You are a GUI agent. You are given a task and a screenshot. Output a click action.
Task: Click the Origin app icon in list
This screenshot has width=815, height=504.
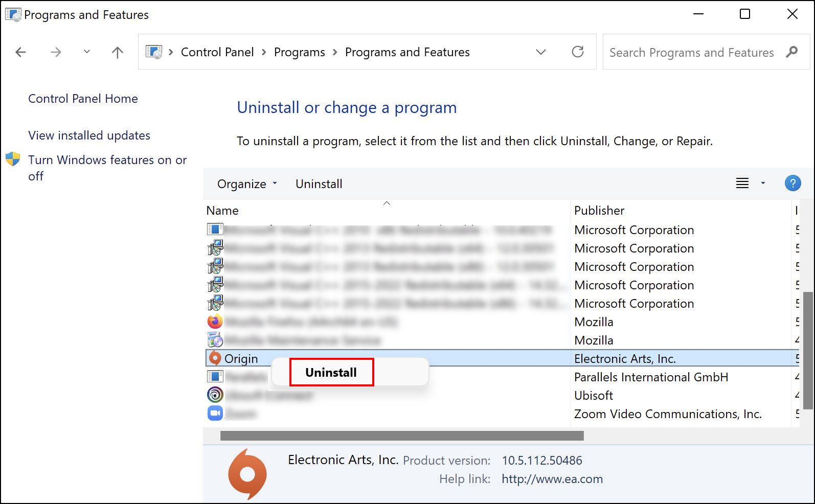click(x=215, y=358)
